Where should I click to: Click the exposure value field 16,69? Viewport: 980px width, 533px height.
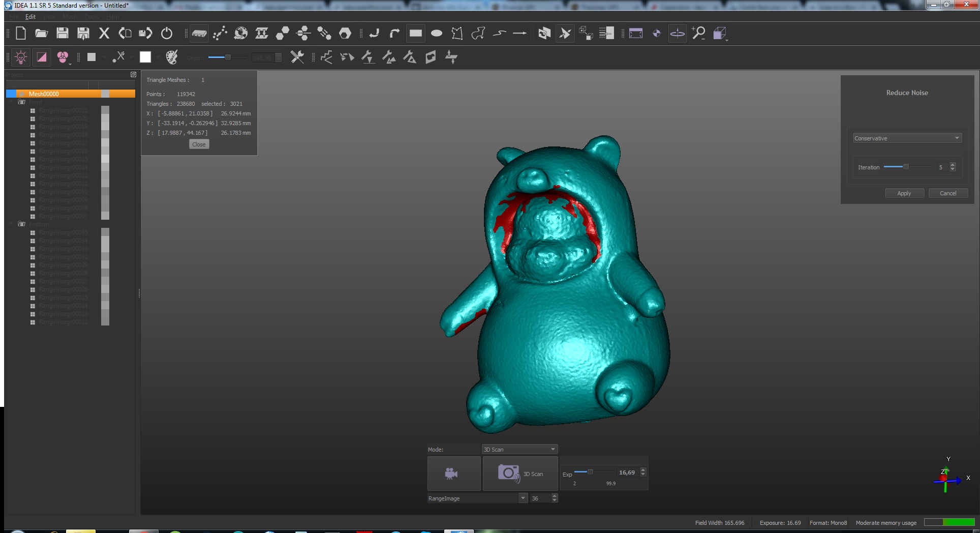pyautogui.click(x=627, y=472)
